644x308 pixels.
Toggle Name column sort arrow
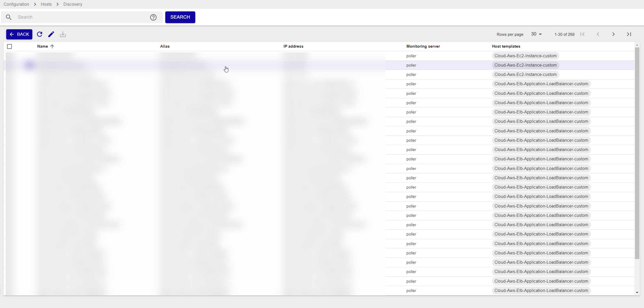(x=52, y=46)
